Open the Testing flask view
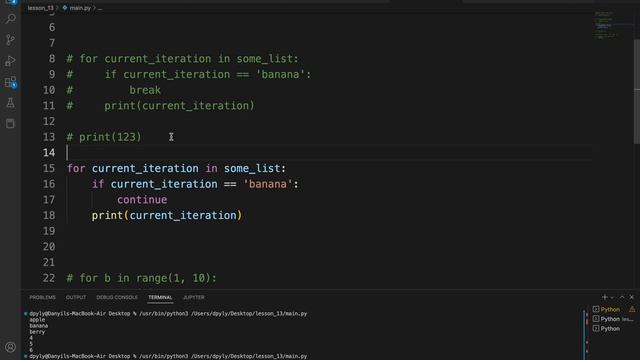The height and width of the screenshot is (360, 640). tap(11, 103)
